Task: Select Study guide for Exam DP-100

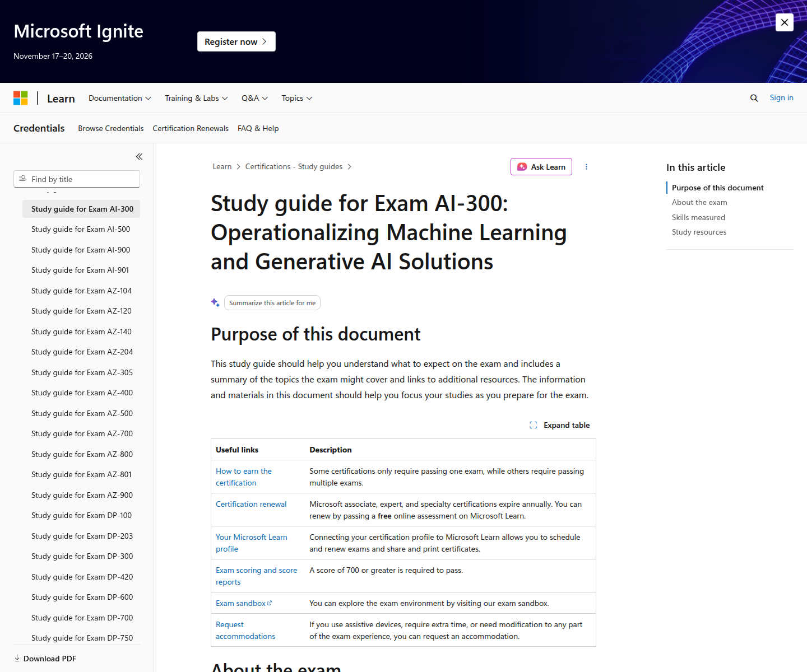Action: [x=81, y=515]
